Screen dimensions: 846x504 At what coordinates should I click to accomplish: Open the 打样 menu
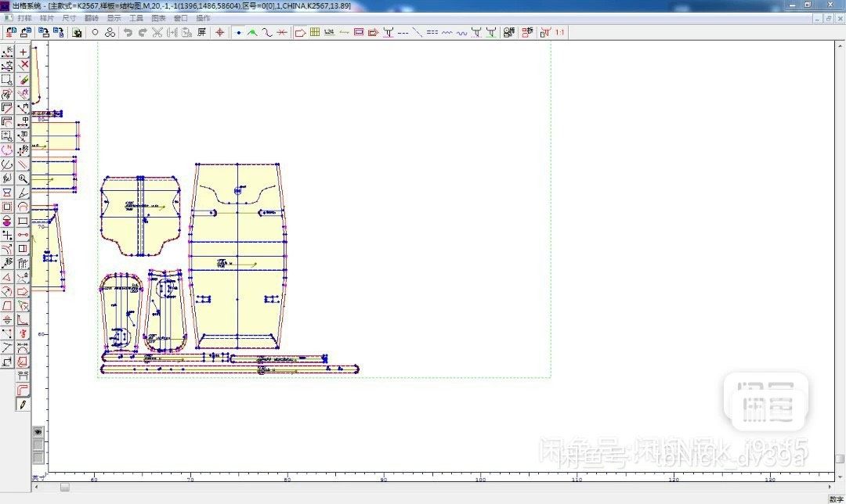[x=25, y=17]
